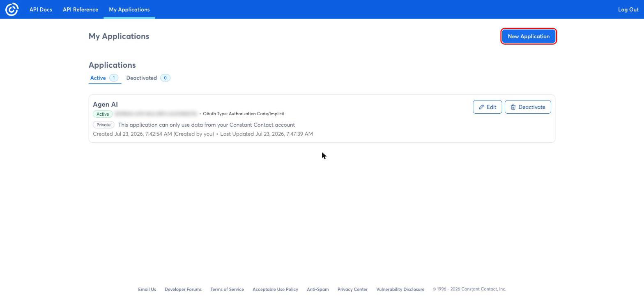Screen dimensions: 644x304
Task: Click the Log Out link
Action: 628,9
